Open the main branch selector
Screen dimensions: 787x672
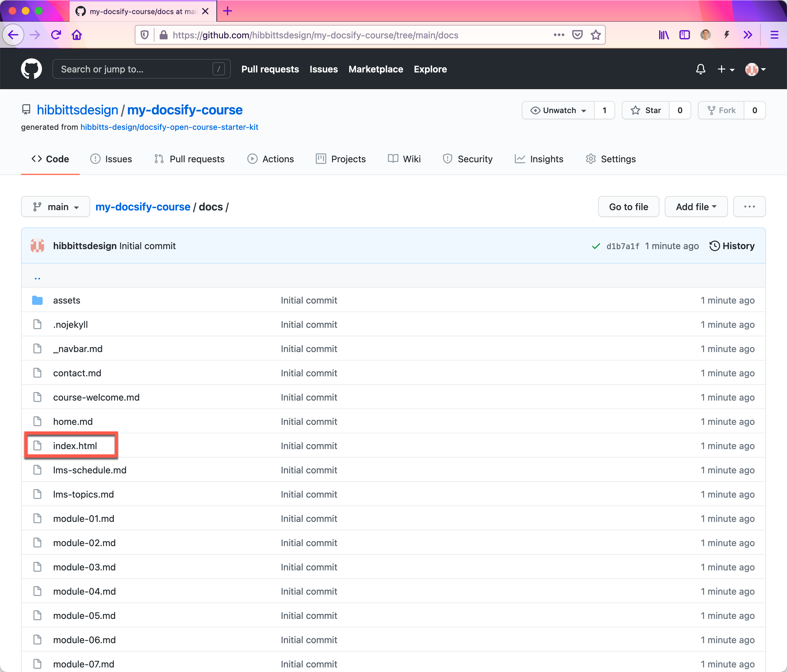55,207
